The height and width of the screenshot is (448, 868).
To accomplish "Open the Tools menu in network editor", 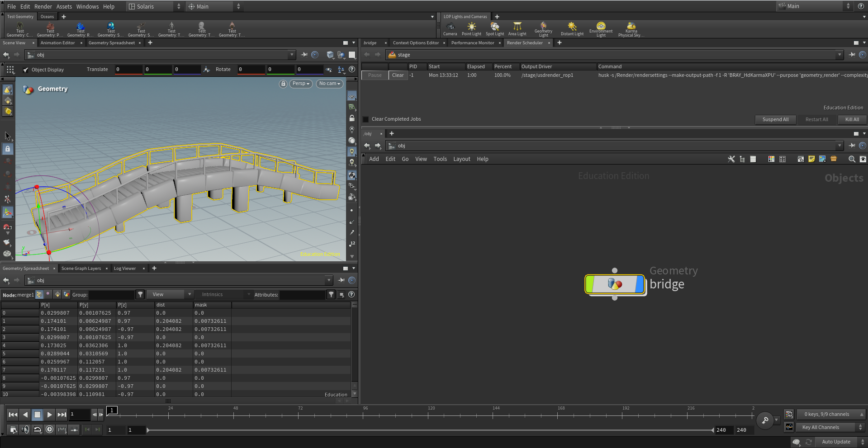I will tap(440, 159).
